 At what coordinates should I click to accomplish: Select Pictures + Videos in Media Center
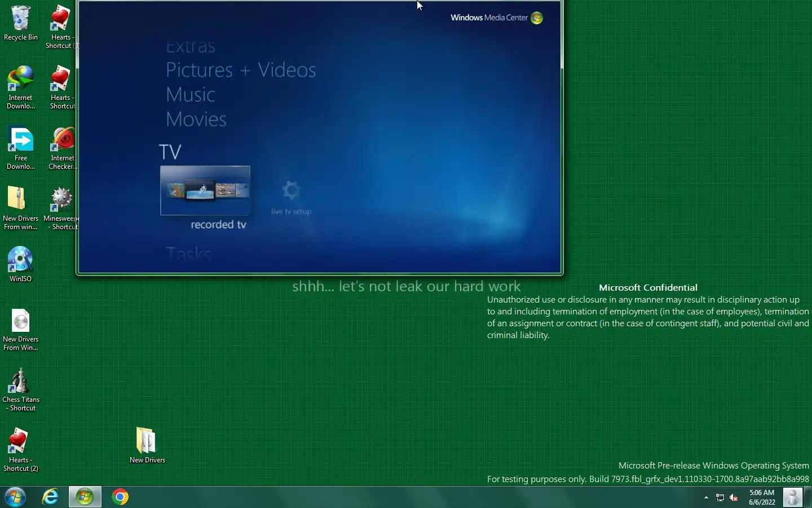241,70
